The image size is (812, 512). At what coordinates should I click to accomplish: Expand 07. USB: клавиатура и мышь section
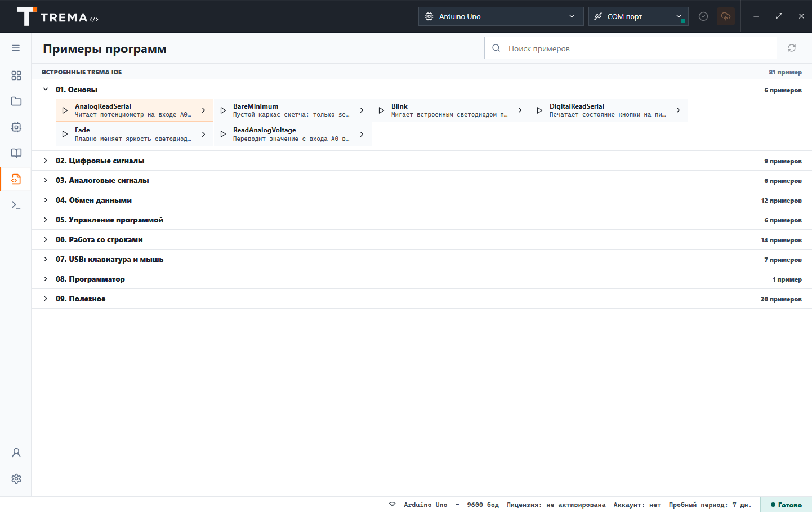pos(46,259)
